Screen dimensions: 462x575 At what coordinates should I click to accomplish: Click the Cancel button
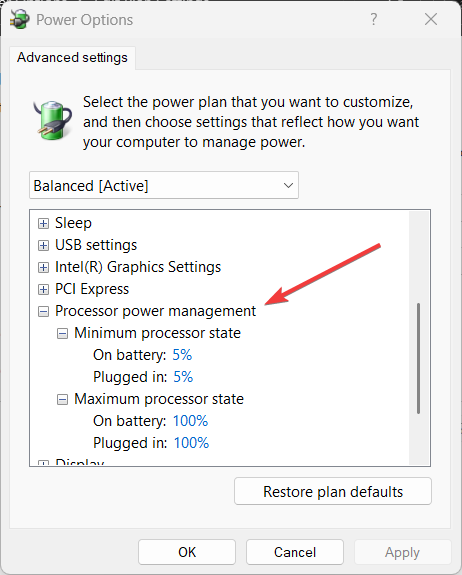pos(295,552)
